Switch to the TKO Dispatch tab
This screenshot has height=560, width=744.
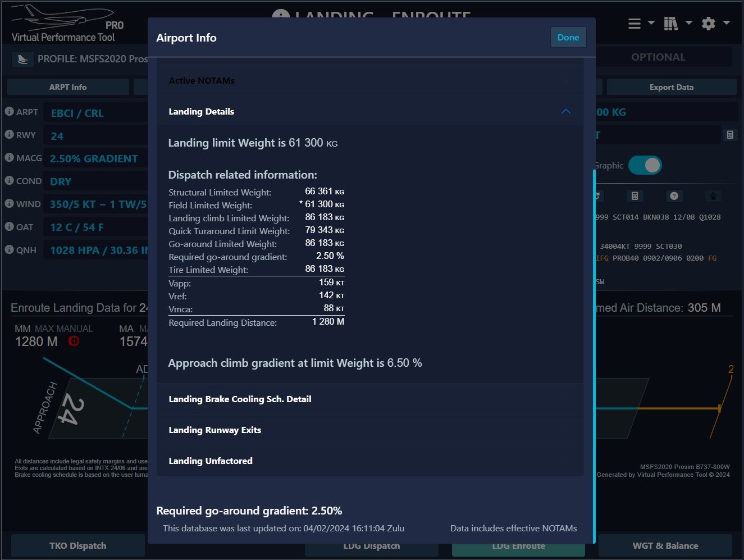coord(77,545)
